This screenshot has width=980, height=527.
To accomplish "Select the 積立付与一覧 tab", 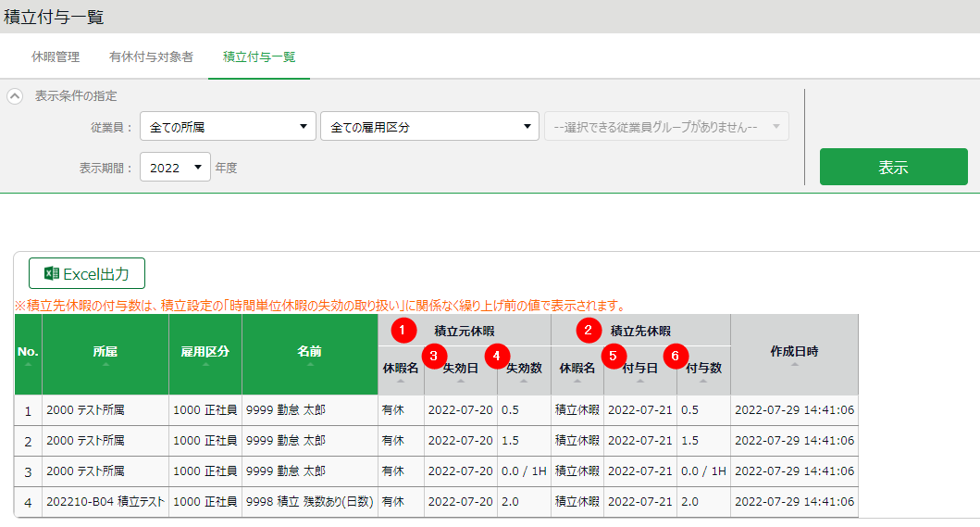I will click(259, 56).
